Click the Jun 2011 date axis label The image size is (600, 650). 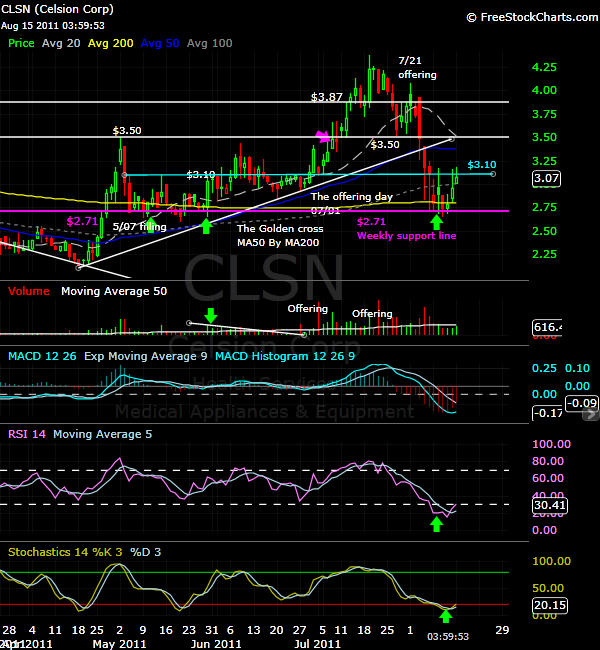pyautogui.click(x=216, y=644)
